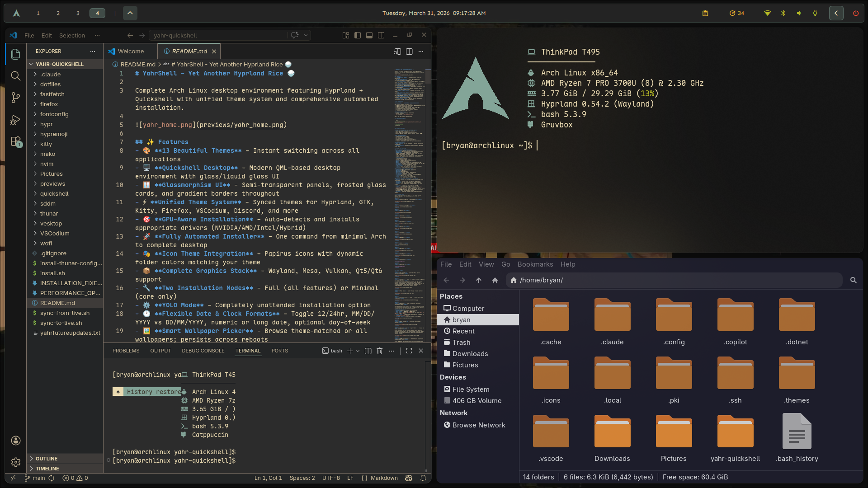Click the split editor right icon
The width and height of the screenshot is (868, 488).
pos(409,52)
